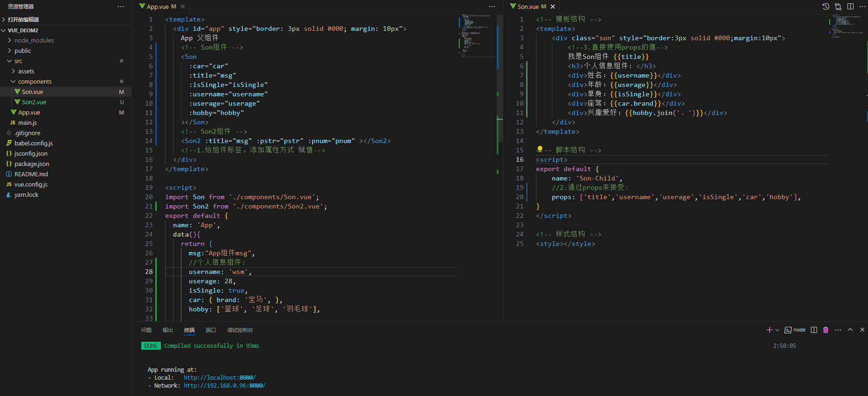Click line number 20 in Son.vue gutter
The width and height of the screenshot is (868, 396).
520,197
